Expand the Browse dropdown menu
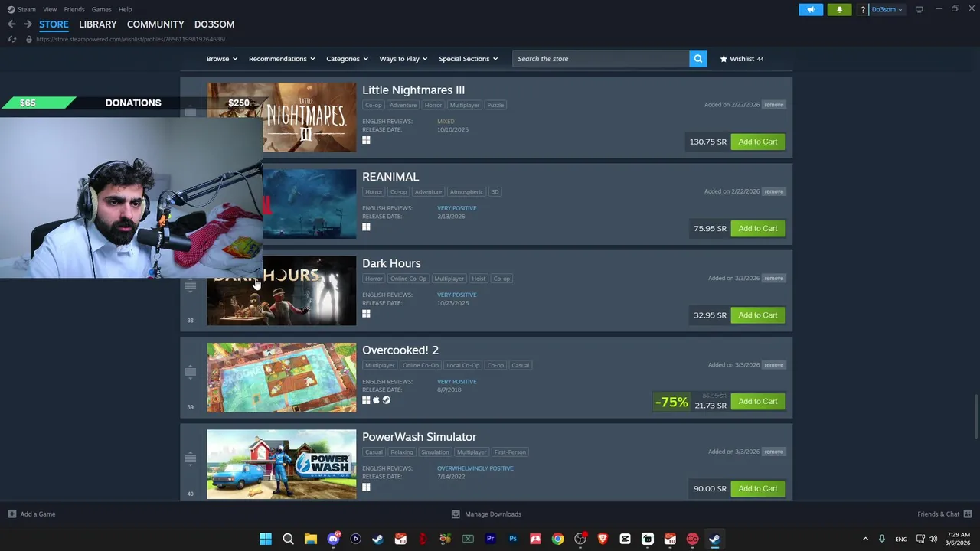This screenshot has height=551, width=980. pyautogui.click(x=221, y=59)
